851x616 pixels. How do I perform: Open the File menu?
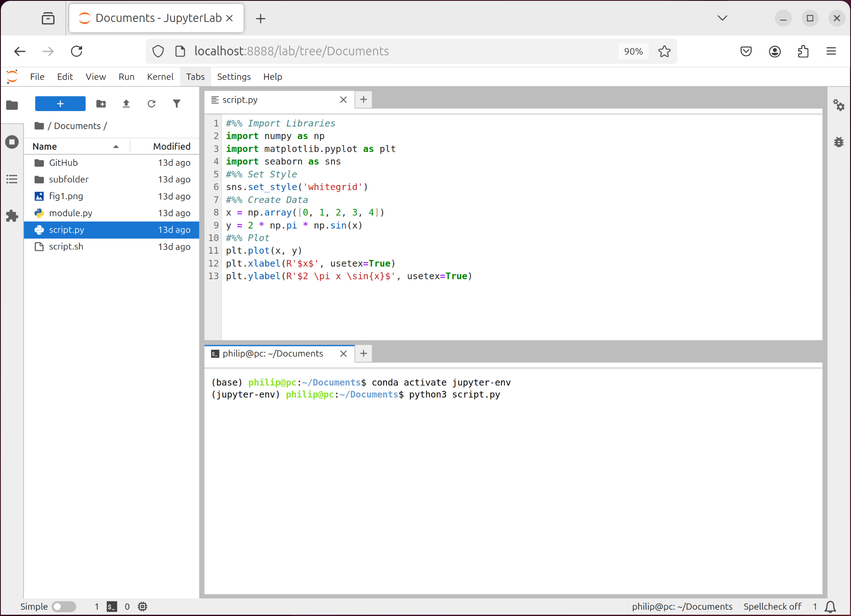point(37,77)
